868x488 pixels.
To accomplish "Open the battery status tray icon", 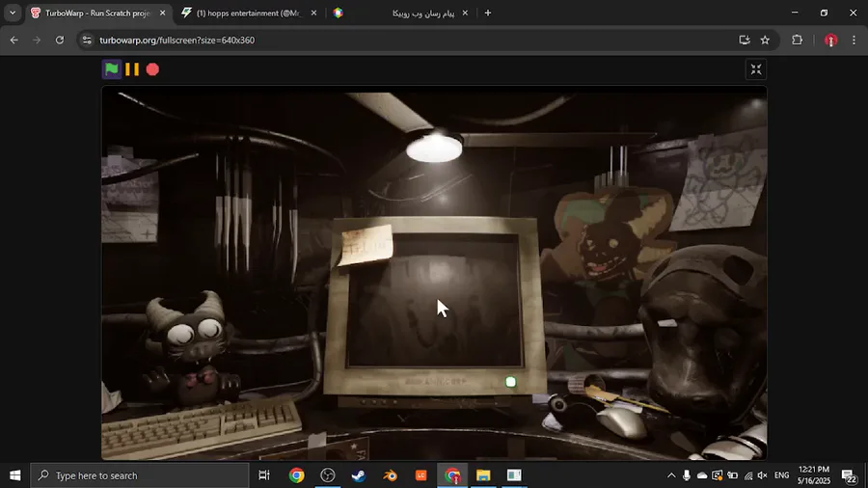I will [732, 475].
